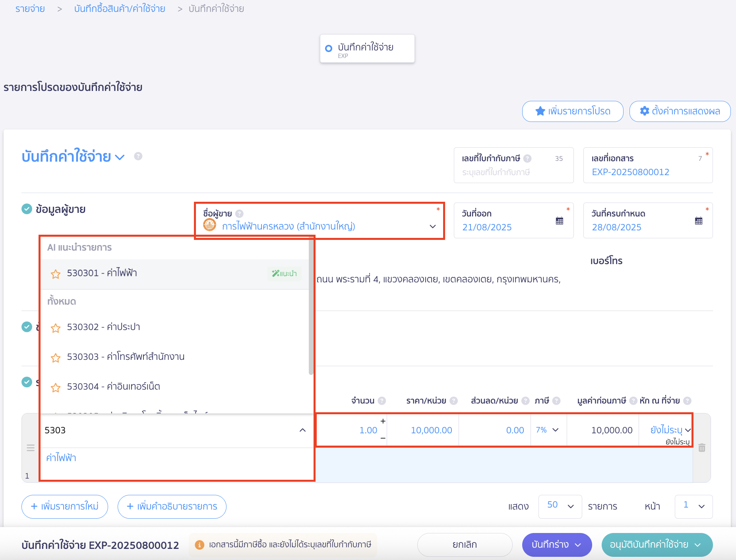Delete line item 1 using trash icon
The width and height of the screenshot is (736, 560).
[x=702, y=448]
